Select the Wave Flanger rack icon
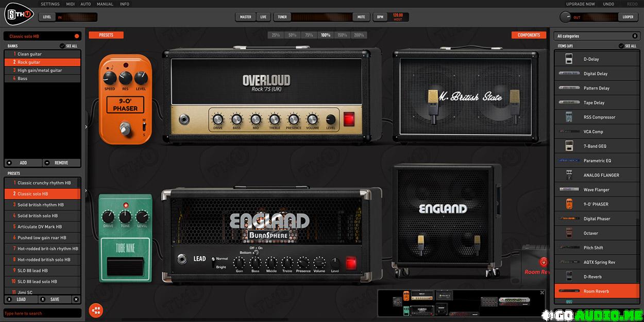The image size is (644, 322). click(x=569, y=190)
